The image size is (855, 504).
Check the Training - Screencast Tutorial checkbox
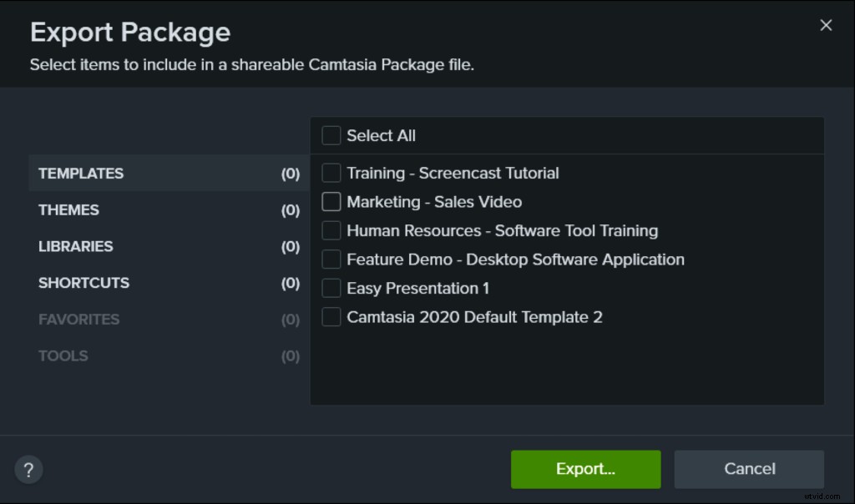(331, 173)
